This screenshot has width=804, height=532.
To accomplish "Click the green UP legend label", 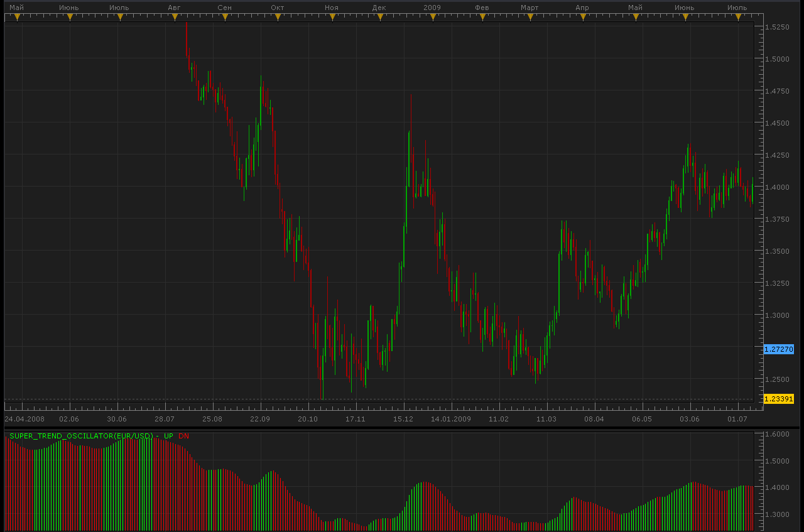I will click(x=168, y=435).
